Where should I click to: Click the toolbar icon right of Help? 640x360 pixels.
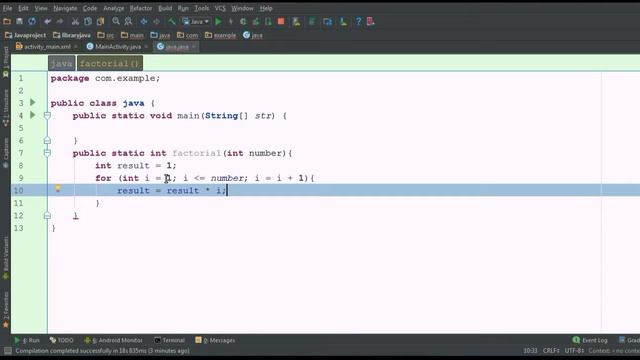pos(371,22)
